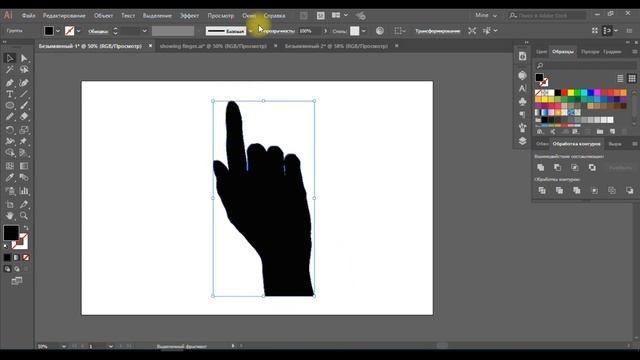Switch swatches to thumbnail grid view

tap(632, 78)
